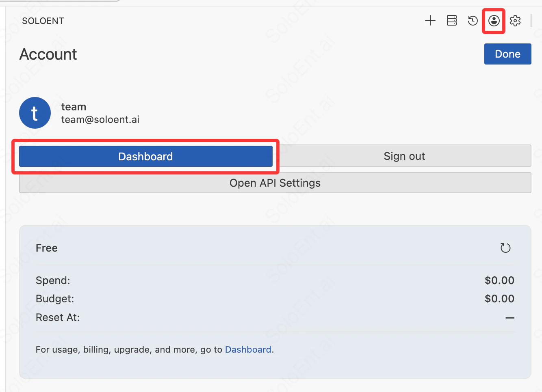
Task: Click the team avatar circle
Action: [35, 113]
